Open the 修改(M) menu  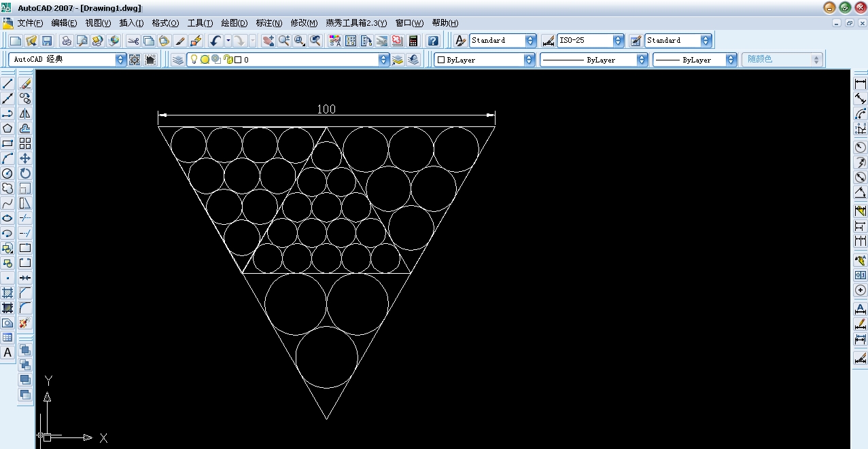coord(304,23)
